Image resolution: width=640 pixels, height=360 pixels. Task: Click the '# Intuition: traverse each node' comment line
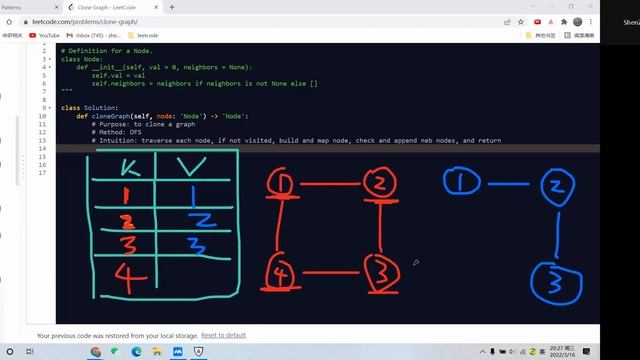click(x=296, y=140)
